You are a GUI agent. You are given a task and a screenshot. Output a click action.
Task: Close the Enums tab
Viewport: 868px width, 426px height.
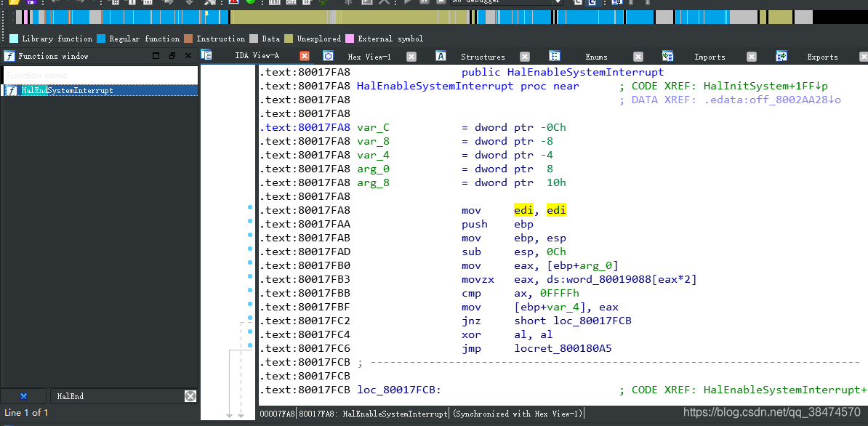tap(638, 57)
